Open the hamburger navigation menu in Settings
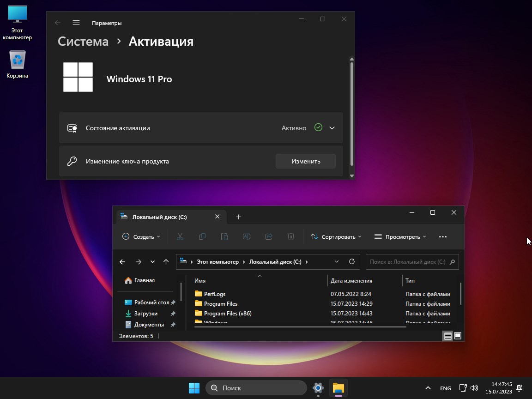The height and width of the screenshot is (399, 532). click(x=76, y=23)
